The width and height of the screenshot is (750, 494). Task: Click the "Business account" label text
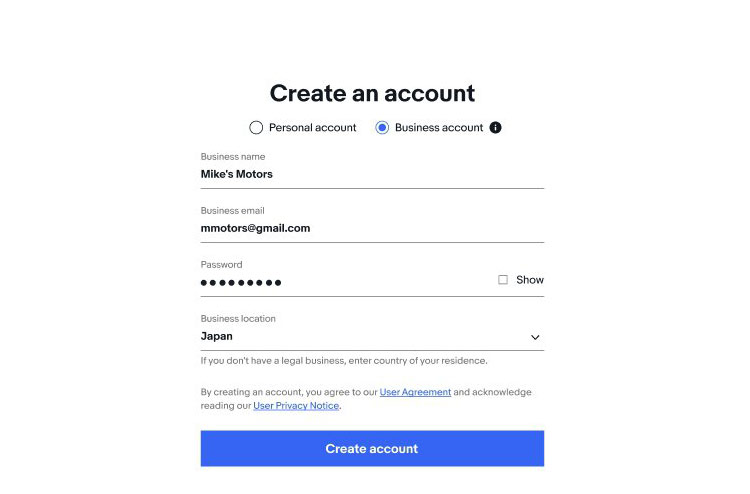[x=439, y=128]
